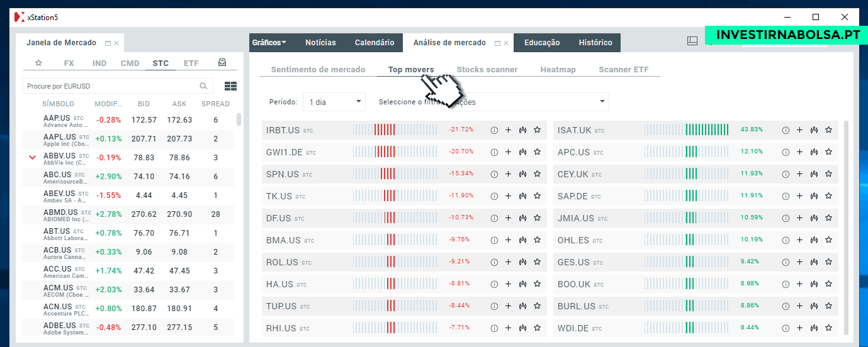Open chart icon for TK.US
This screenshot has height=347, width=868.
coord(522,196)
